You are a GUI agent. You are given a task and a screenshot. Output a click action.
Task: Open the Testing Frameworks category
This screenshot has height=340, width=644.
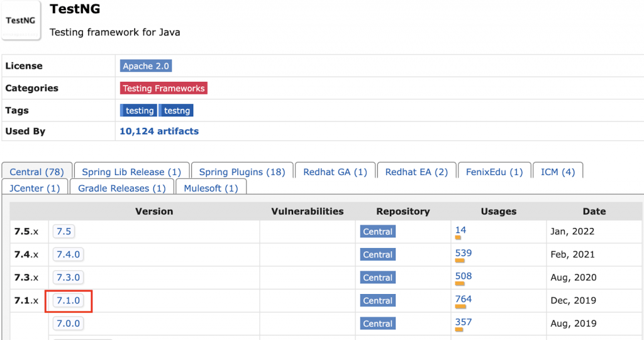tap(164, 88)
